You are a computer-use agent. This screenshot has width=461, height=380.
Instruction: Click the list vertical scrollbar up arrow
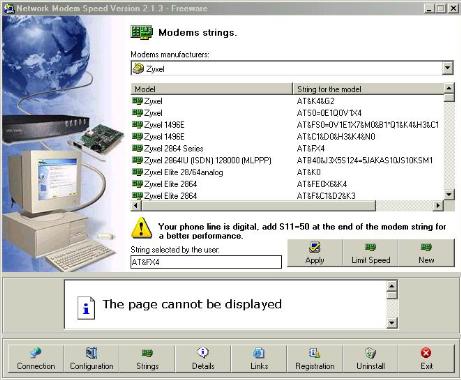click(x=449, y=88)
